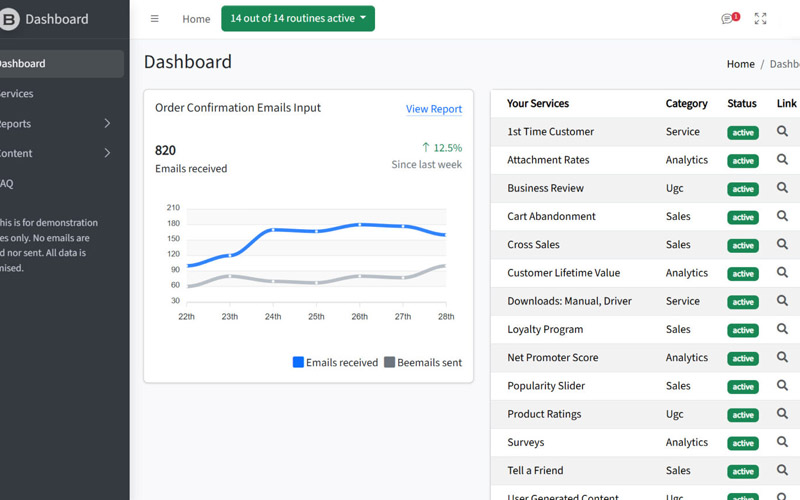Click search icon in Surveys row

[783, 442]
